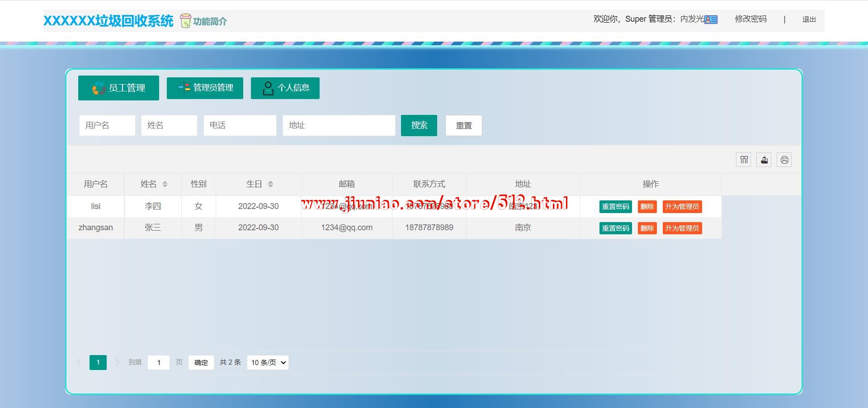Click the 修改密码 link in header
Viewport: 868px width, 408px height.
click(x=750, y=19)
